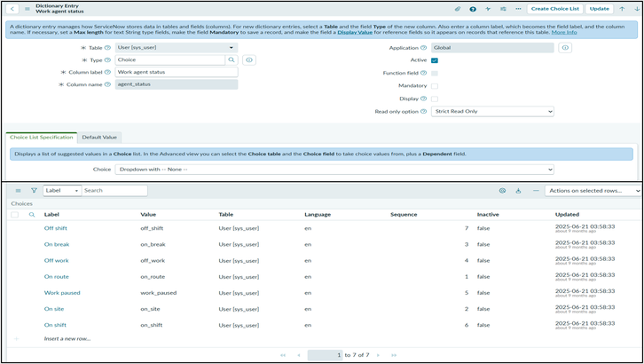
Task: Open the Actions on selected rows dropdown
Action: [593, 190]
